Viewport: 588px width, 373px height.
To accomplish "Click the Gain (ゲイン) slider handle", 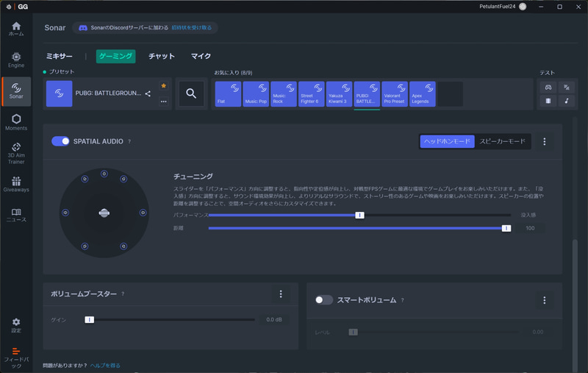I will tap(89, 320).
